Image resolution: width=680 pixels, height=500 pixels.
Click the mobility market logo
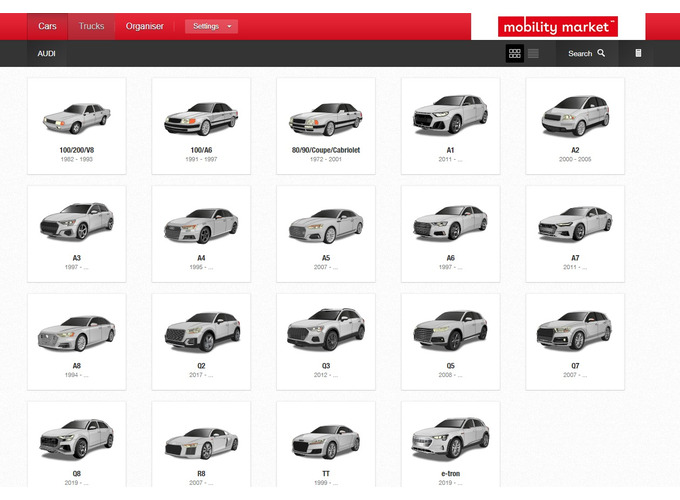[x=558, y=27]
